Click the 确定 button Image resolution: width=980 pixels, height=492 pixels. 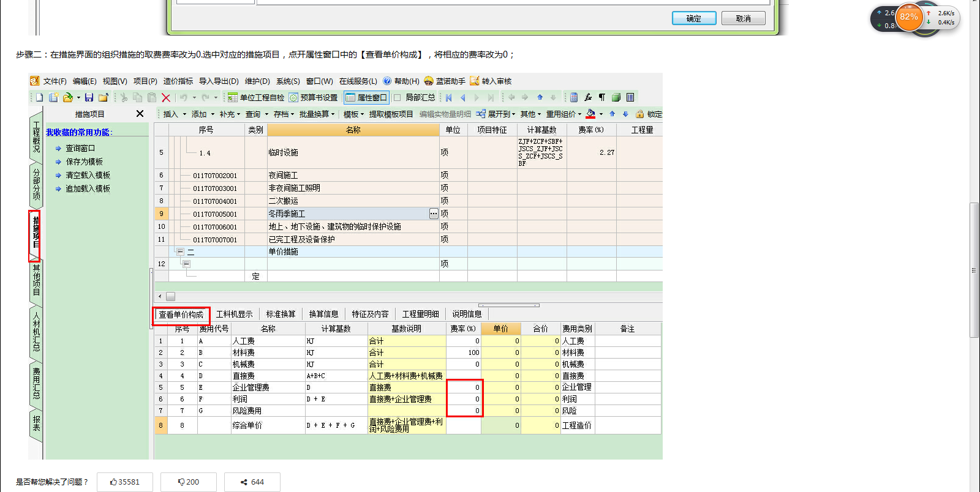(694, 18)
